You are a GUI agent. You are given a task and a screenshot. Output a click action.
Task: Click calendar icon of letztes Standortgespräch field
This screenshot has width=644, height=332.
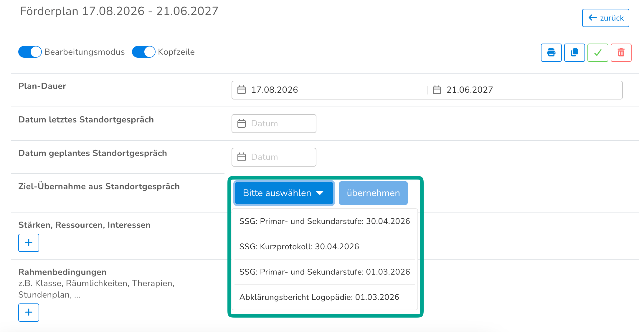click(242, 123)
